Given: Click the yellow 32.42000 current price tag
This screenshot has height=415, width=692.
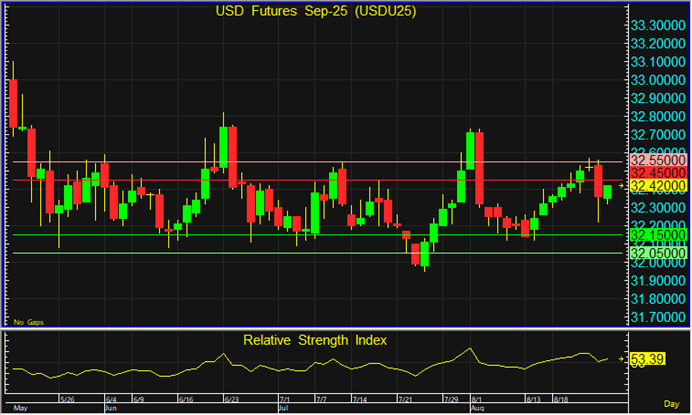Looking at the screenshot, I should point(657,186).
